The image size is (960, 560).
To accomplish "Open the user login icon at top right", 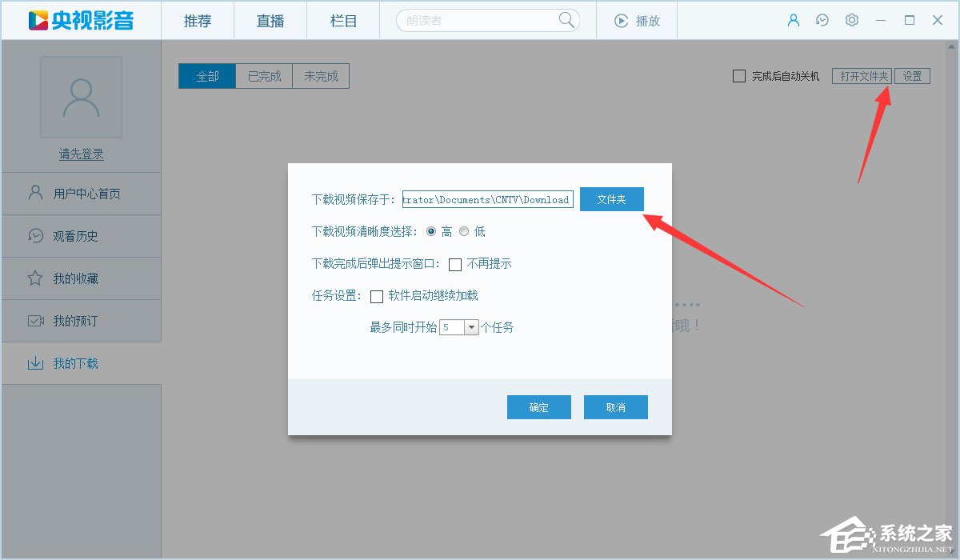I will [x=793, y=21].
